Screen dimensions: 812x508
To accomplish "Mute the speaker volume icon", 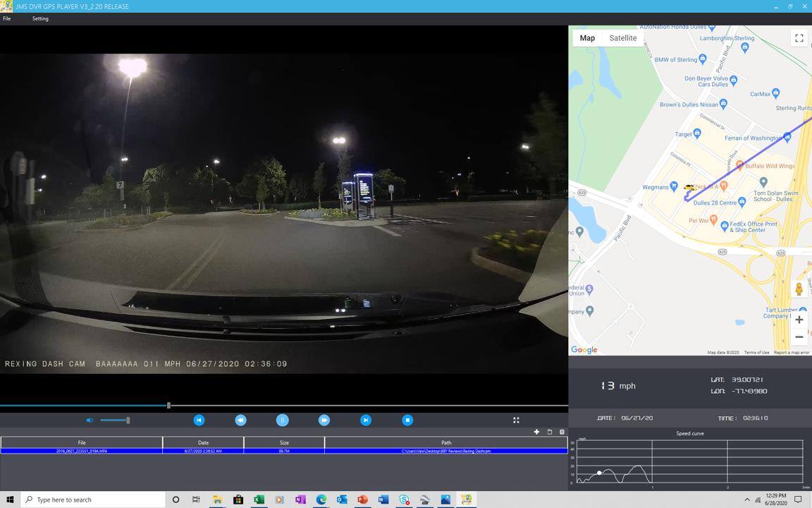I will pos(90,421).
